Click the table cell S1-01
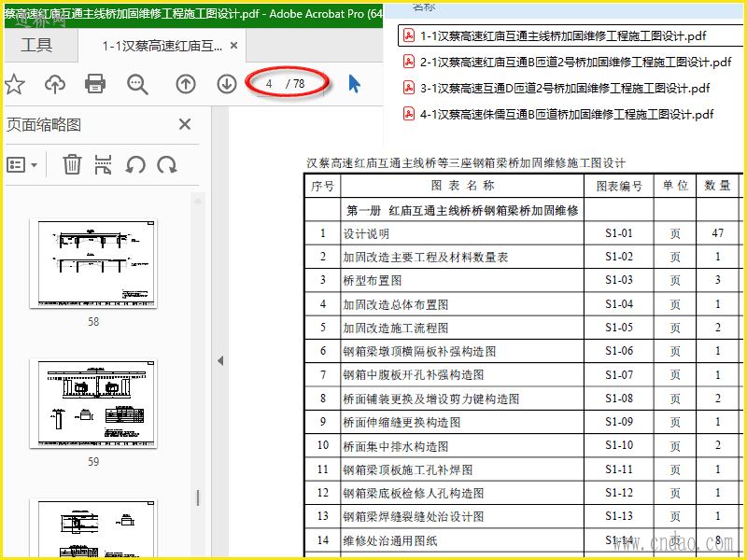This screenshot has height=560, width=747. click(619, 233)
